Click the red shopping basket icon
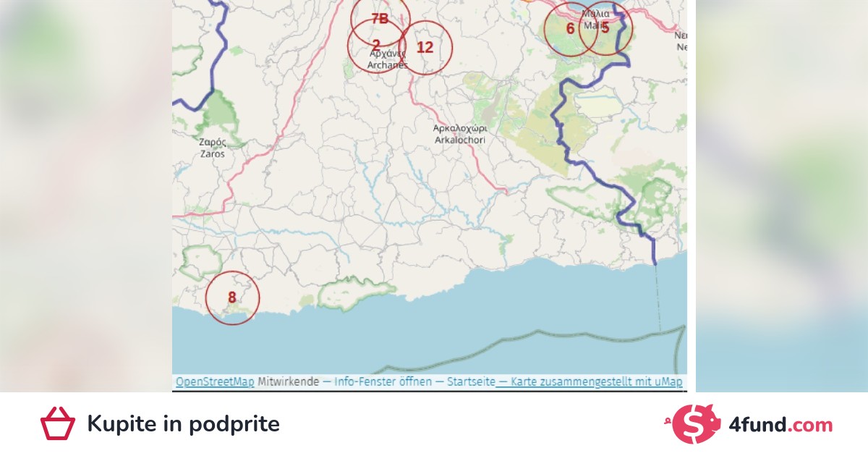Image resolution: width=868 pixels, height=456 pixels. tap(58, 423)
